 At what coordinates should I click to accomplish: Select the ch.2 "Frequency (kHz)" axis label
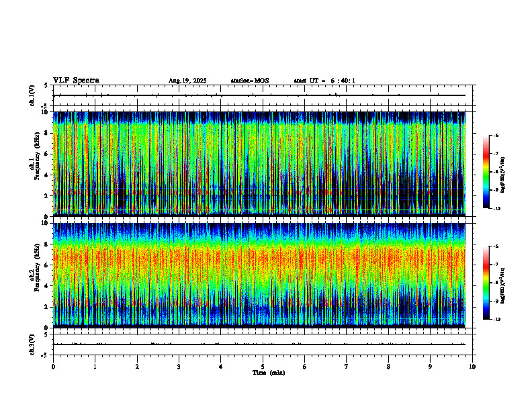(36, 267)
